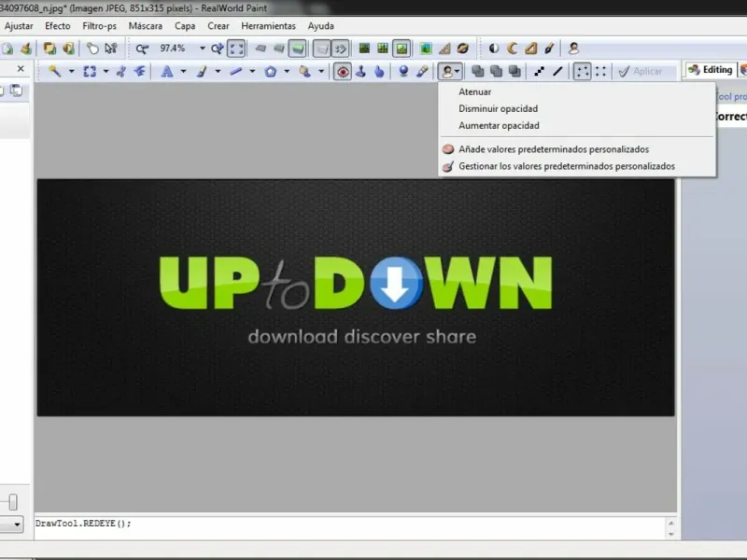Screen dimensions: 747x560
Task: Click the triangle ruler icon
Action: [x=444, y=49]
